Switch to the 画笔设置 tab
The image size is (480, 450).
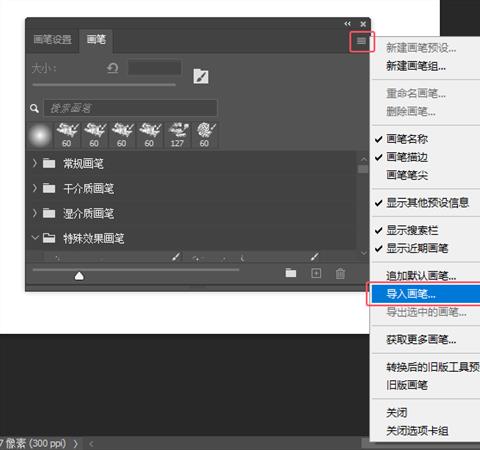[x=52, y=40]
